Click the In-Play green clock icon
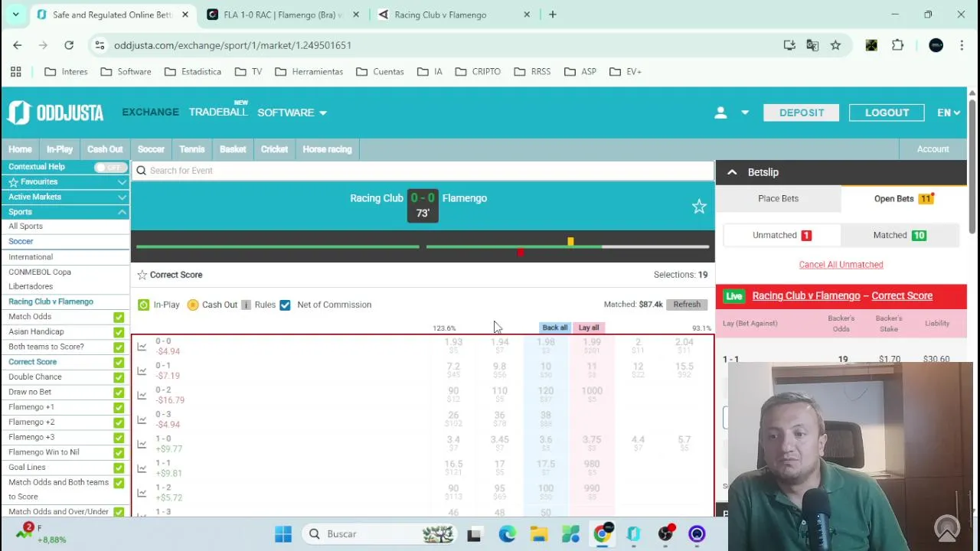980x551 pixels. tap(143, 305)
